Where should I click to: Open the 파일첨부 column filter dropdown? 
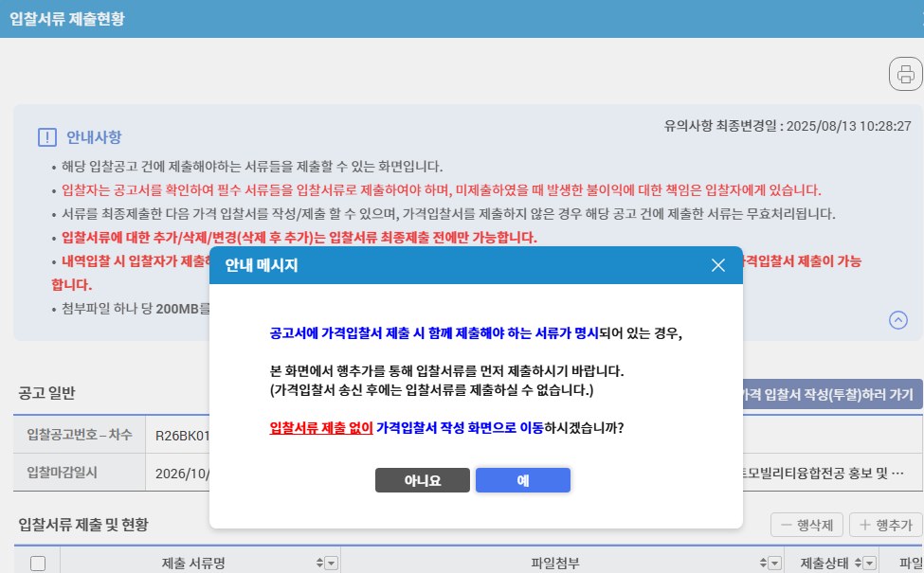[x=775, y=564]
